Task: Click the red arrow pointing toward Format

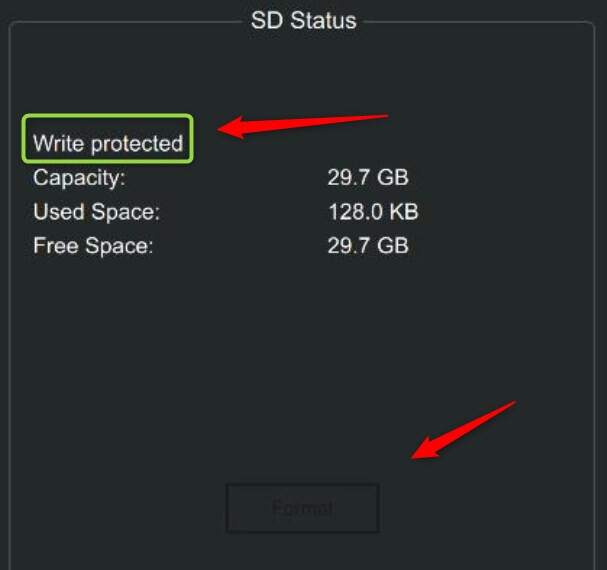Action: (x=463, y=430)
